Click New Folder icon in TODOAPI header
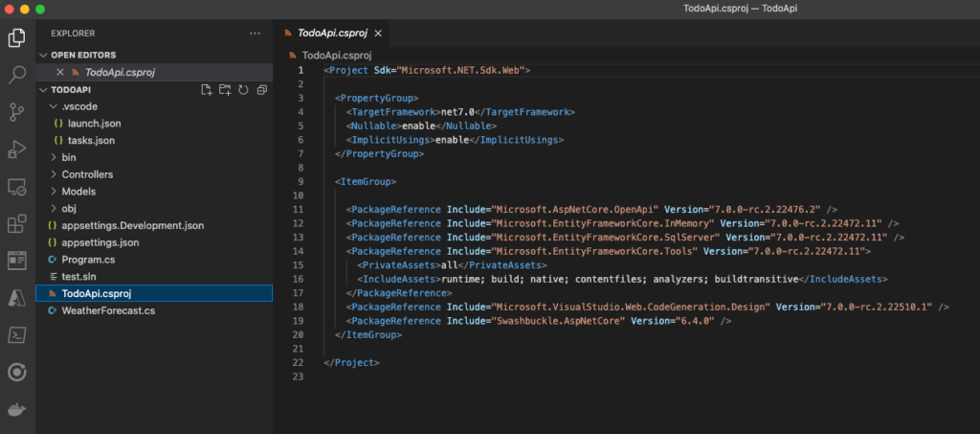 click(225, 90)
